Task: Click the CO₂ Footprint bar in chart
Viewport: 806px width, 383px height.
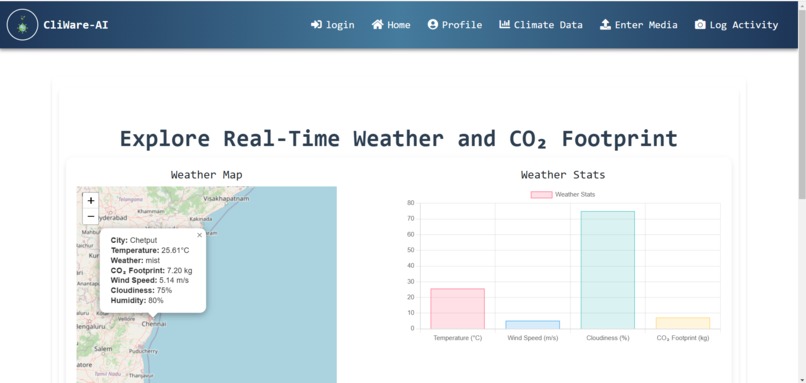Action: (683, 323)
